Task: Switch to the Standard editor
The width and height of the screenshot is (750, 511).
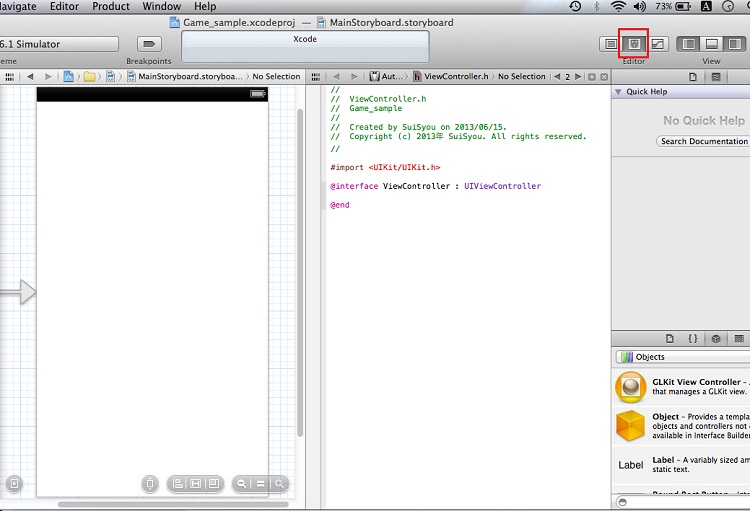Action: pos(610,44)
